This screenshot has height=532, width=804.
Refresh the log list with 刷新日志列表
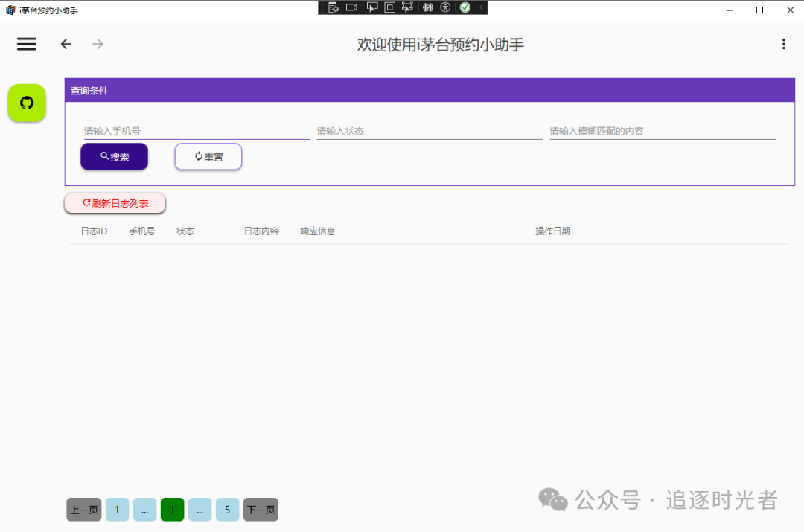115,202
